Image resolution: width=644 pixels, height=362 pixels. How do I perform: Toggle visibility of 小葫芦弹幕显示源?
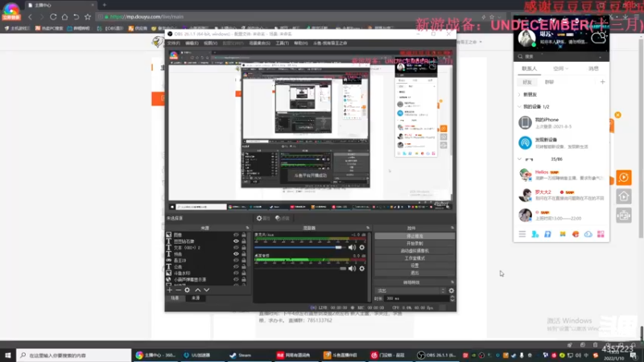coord(236,279)
